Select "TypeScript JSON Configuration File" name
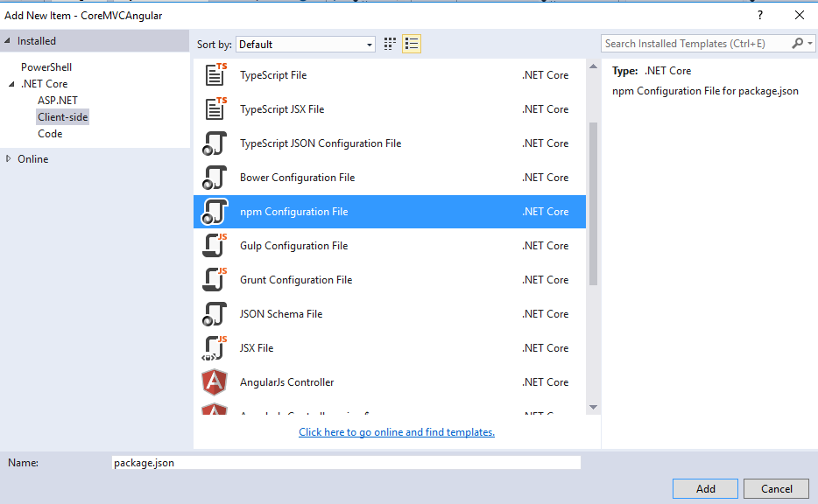Viewport: 818px width, 504px height. 321,143
